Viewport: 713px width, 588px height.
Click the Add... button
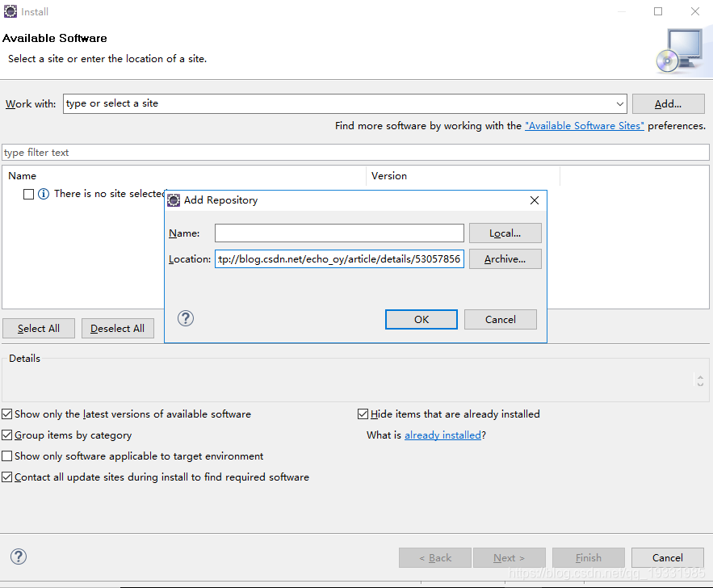click(668, 103)
